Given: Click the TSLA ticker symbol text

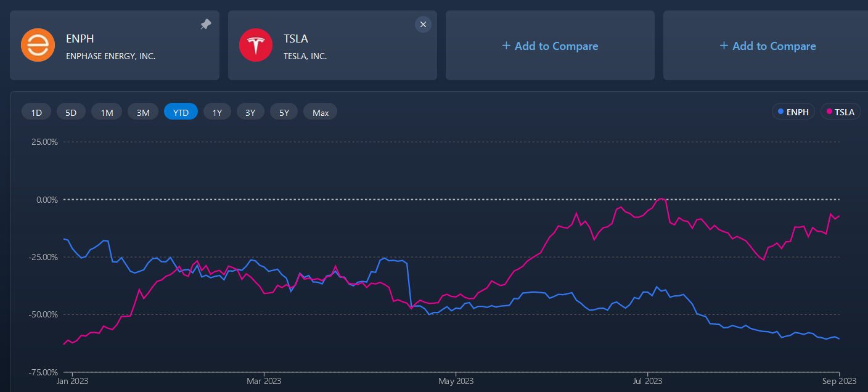Looking at the screenshot, I should (296, 39).
